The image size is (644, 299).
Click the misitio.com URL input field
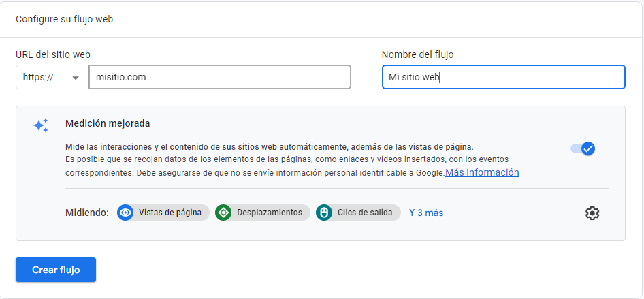point(219,77)
